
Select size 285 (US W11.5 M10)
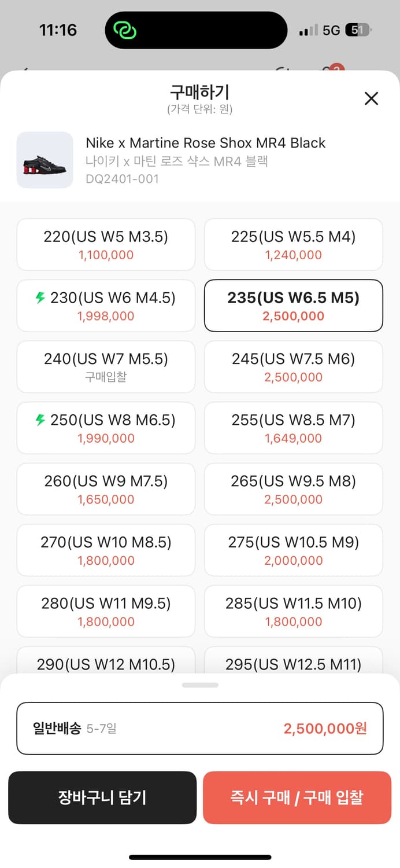click(294, 611)
